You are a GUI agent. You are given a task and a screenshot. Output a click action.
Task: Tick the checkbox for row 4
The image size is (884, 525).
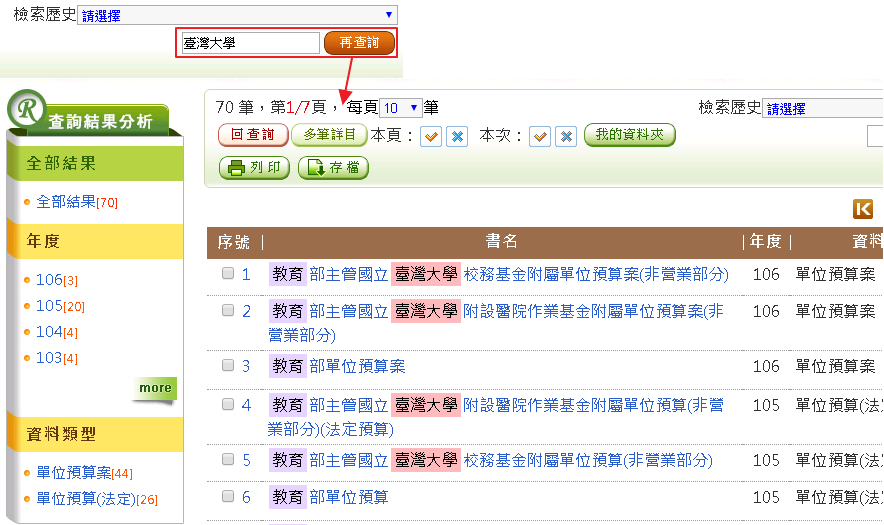tap(228, 404)
